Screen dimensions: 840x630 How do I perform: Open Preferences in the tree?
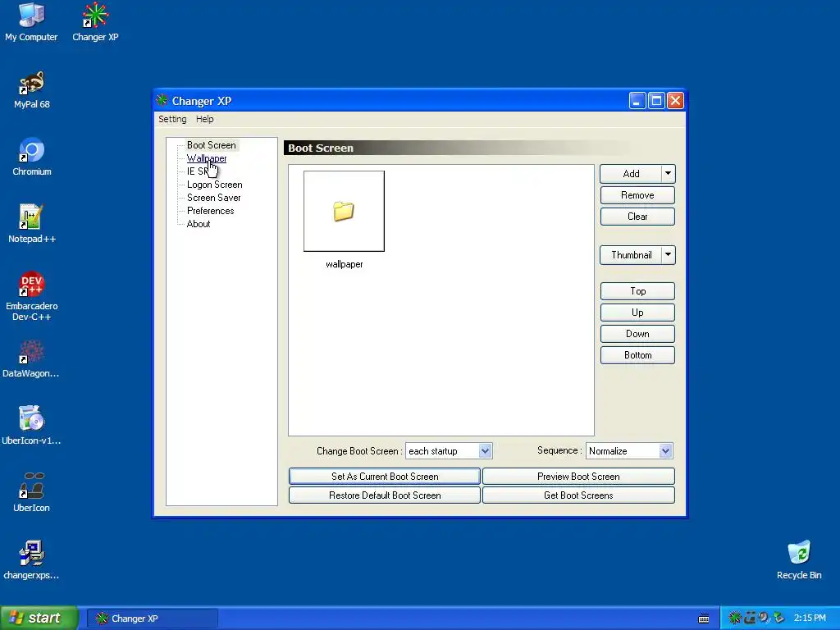tap(211, 211)
